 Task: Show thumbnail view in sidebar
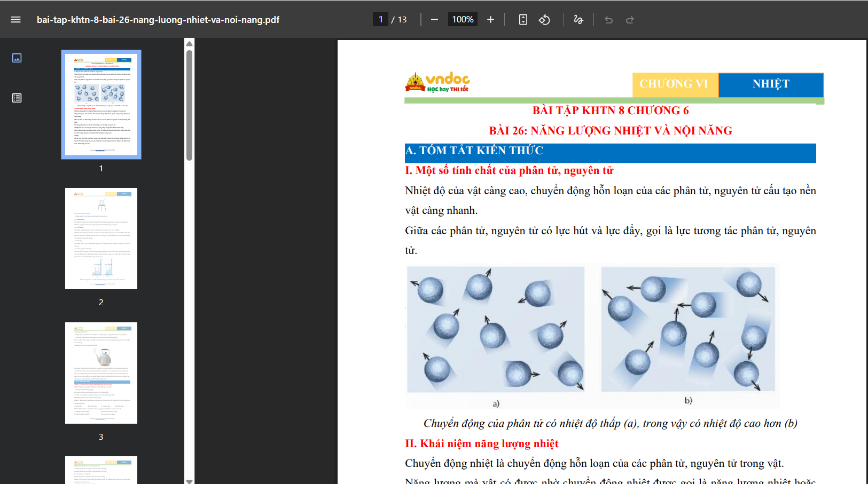17,58
